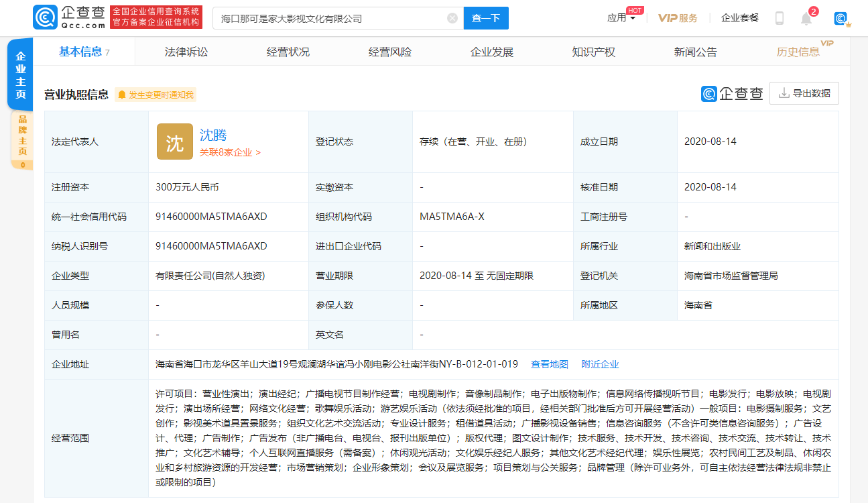Viewport: 868px width, 503px height.
Task: Click the 查一下 search button
Action: tap(485, 18)
